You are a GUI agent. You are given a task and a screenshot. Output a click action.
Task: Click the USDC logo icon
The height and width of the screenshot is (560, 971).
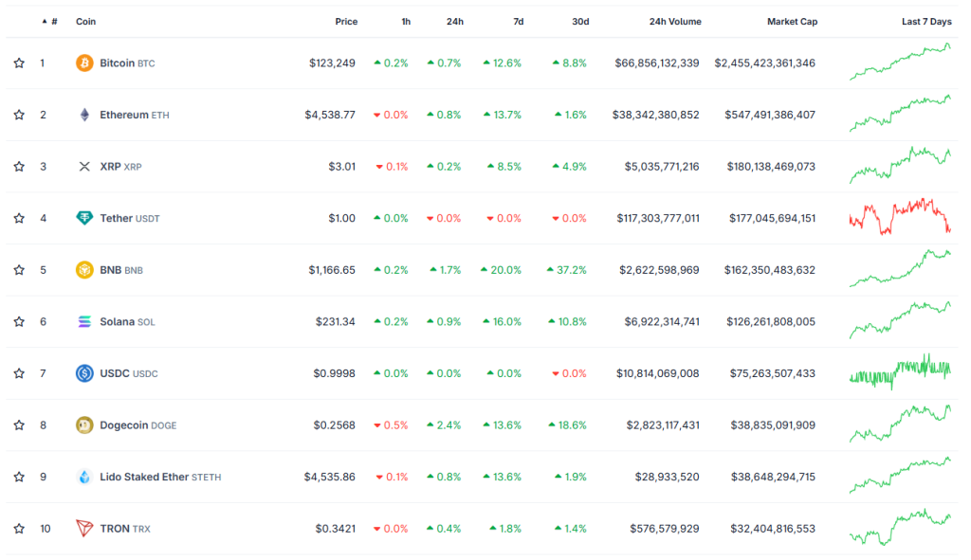[x=84, y=373]
